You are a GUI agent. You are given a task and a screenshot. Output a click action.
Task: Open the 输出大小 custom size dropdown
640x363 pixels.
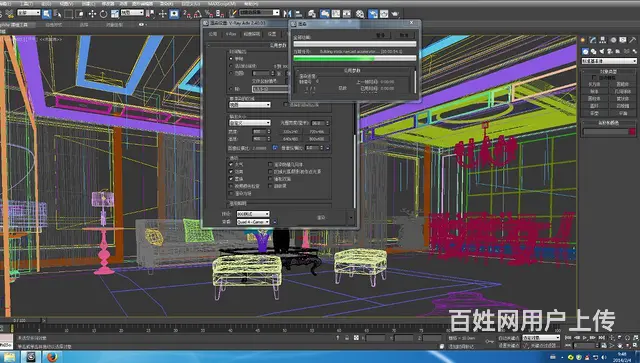[x=249, y=122]
